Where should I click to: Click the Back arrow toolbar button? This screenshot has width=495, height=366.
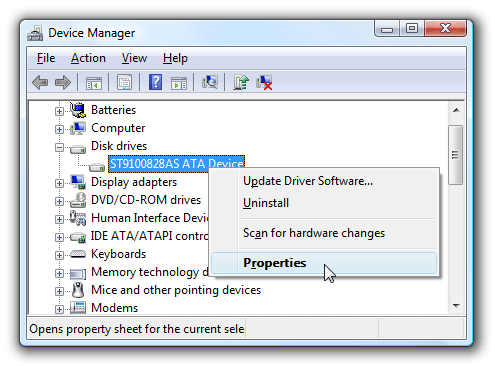tap(40, 82)
